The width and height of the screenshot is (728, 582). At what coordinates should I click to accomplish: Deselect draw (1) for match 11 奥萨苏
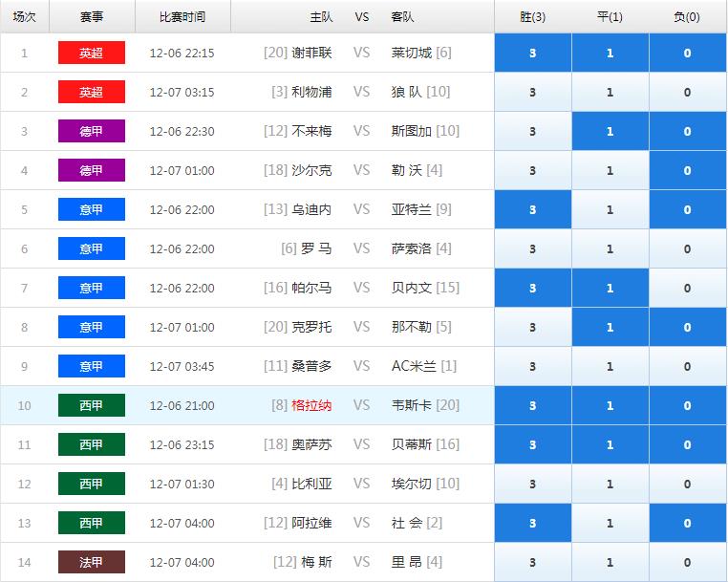click(610, 444)
